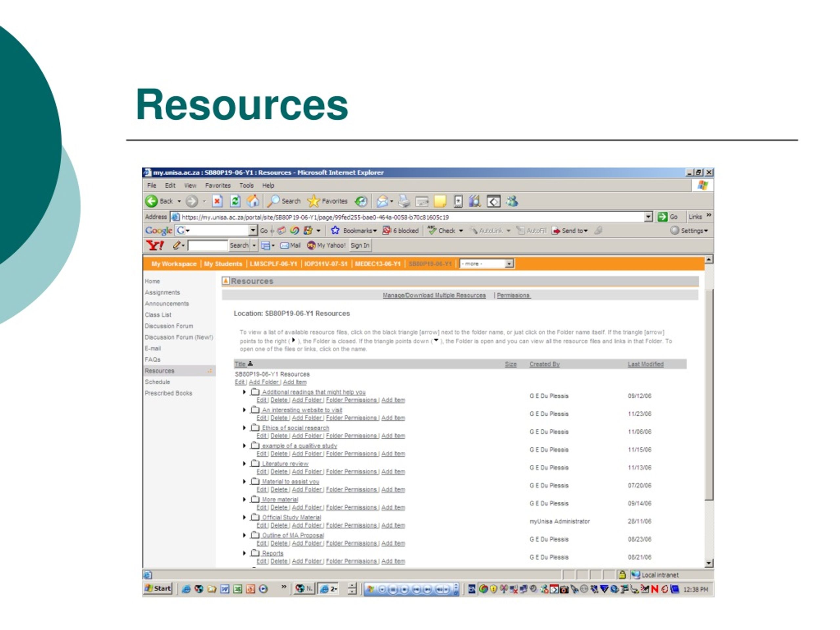Click the Yahoo toolbar search text box

[207, 245]
